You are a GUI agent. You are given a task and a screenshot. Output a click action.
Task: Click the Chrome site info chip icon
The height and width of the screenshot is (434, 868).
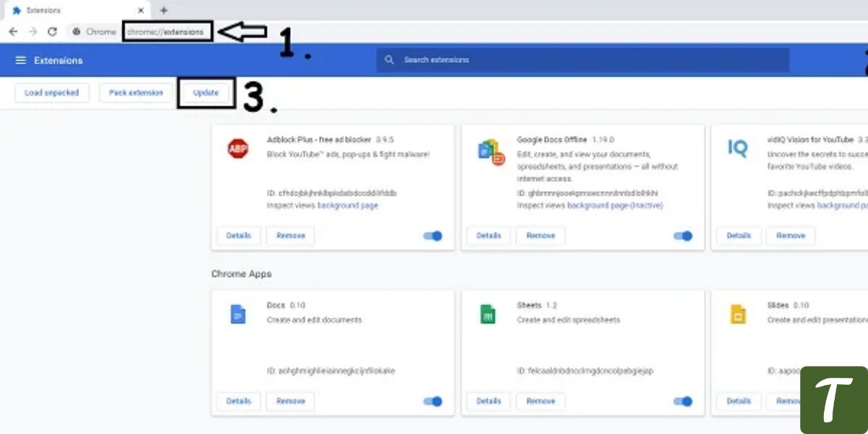tap(77, 32)
